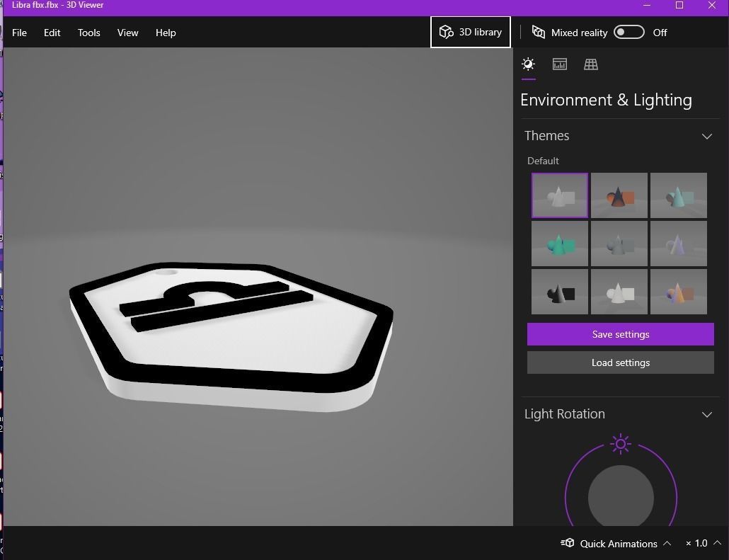Collapse the Themes section chevron
729x560 pixels.
pos(706,136)
